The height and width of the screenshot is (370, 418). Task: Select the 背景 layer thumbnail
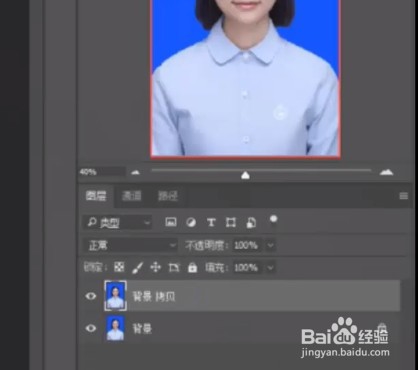tap(115, 328)
